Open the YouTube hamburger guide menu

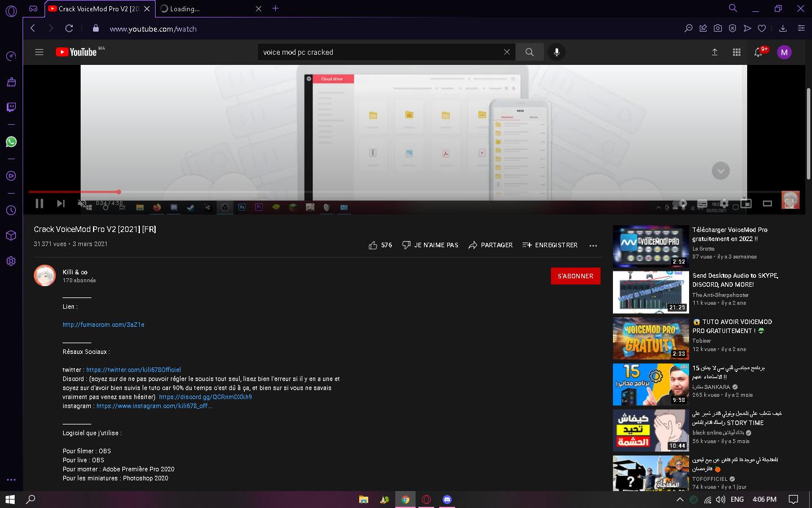(x=39, y=52)
